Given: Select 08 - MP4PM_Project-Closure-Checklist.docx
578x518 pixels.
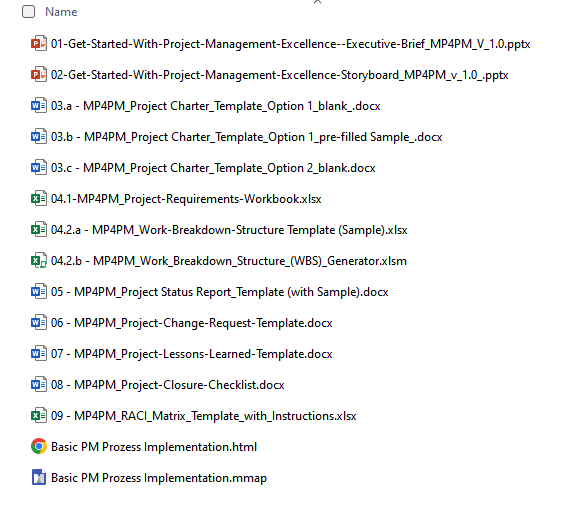Looking at the screenshot, I should 168,385.
